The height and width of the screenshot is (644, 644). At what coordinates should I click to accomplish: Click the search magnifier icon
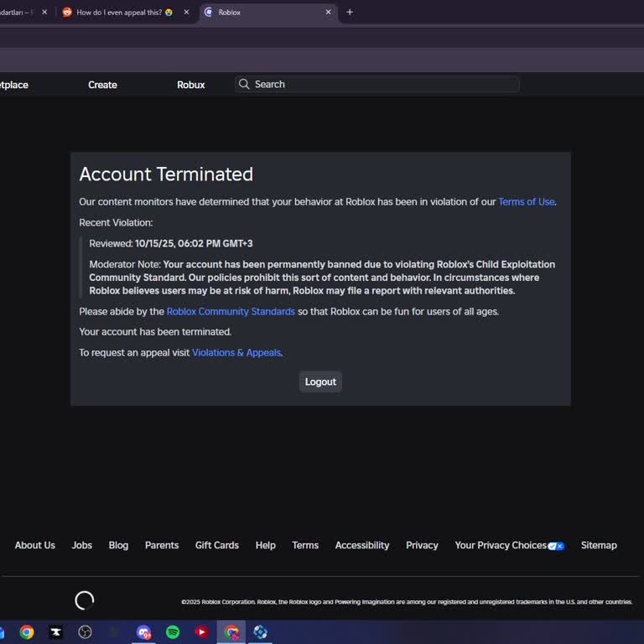coord(244,84)
